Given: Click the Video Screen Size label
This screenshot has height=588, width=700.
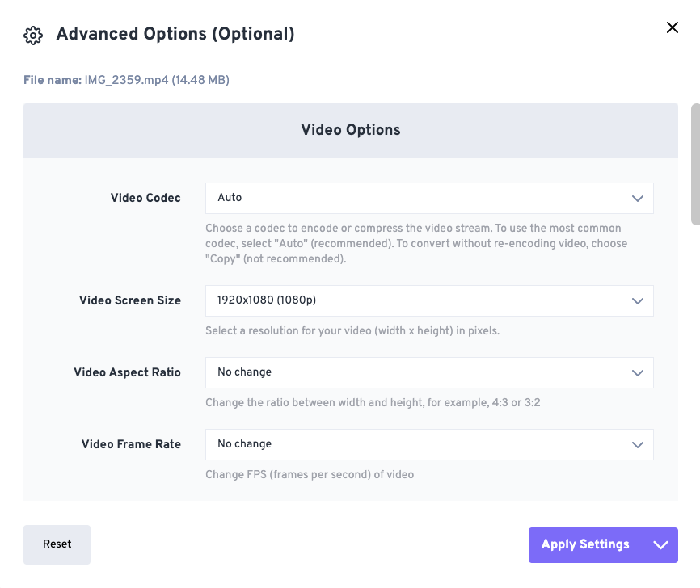Looking at the screenshot, I should (130, 300).
